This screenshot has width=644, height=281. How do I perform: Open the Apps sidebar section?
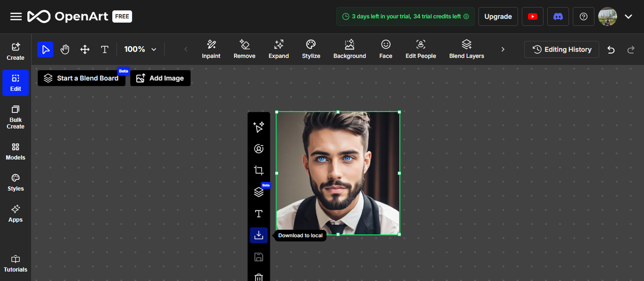[16, 214]
